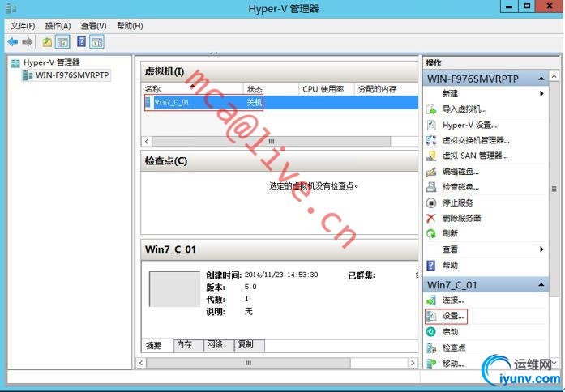Click the Back arrow toolbar icon

(x=13, y=42)
